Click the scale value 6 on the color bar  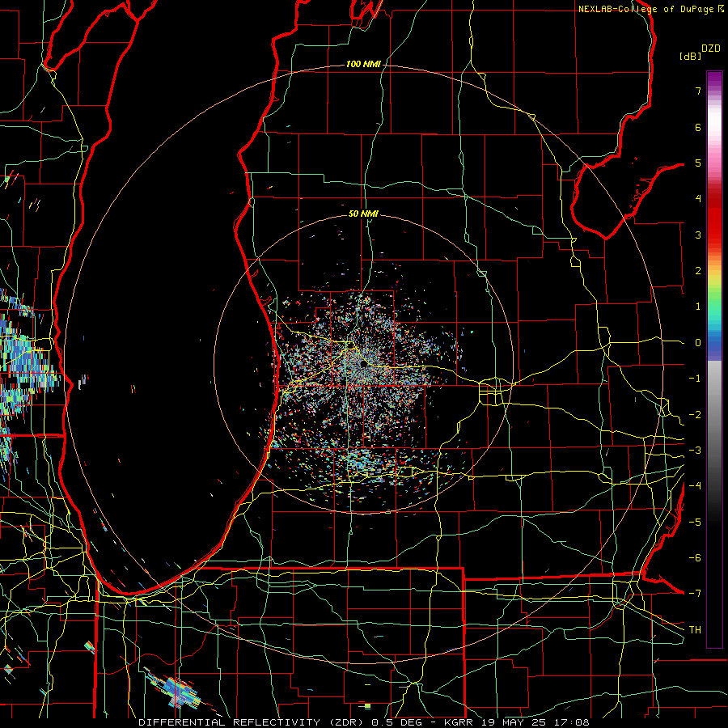point(698,127)
